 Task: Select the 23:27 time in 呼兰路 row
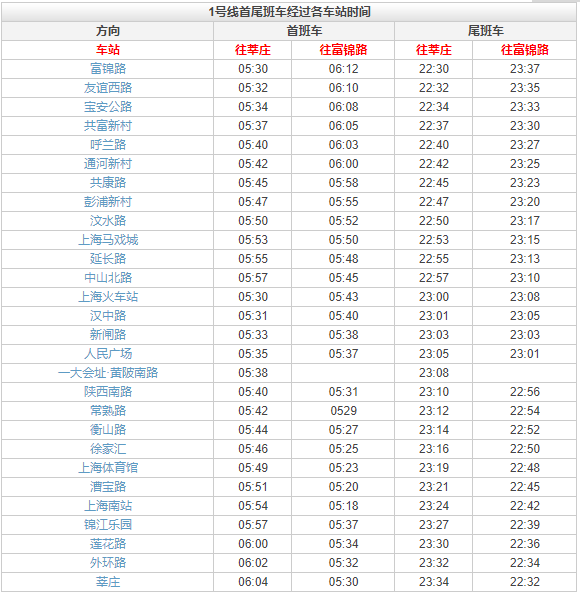pos(525,145)
